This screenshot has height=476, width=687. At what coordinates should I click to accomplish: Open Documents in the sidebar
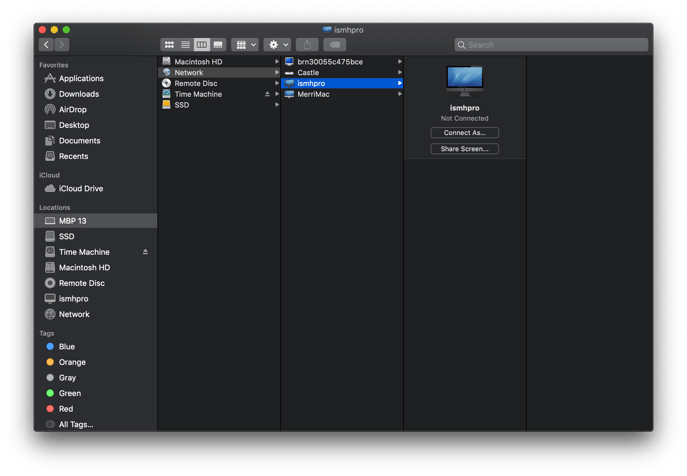click(x=95, y=141)
